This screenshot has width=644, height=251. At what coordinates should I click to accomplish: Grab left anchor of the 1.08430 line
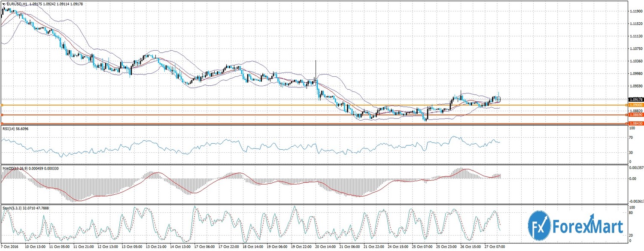2,124
